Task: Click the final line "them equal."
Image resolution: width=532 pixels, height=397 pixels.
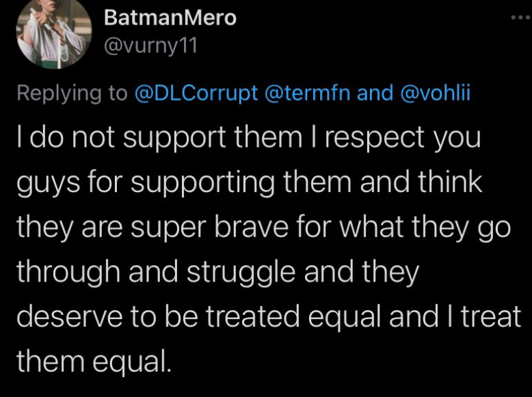Action: (92, 361)
